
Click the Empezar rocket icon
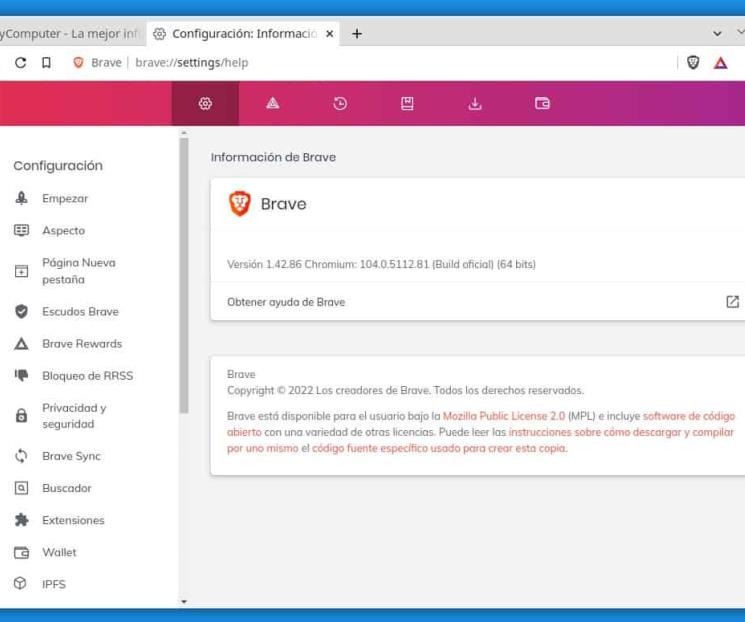(21, 198)
